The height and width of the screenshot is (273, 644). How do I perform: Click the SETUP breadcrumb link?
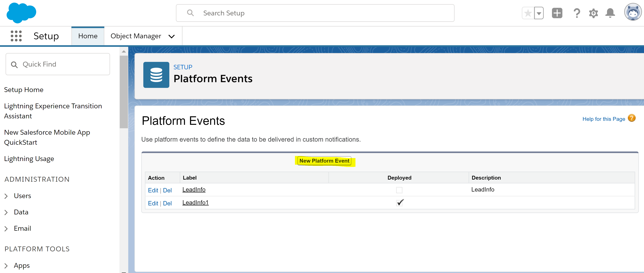click(183, 67)
